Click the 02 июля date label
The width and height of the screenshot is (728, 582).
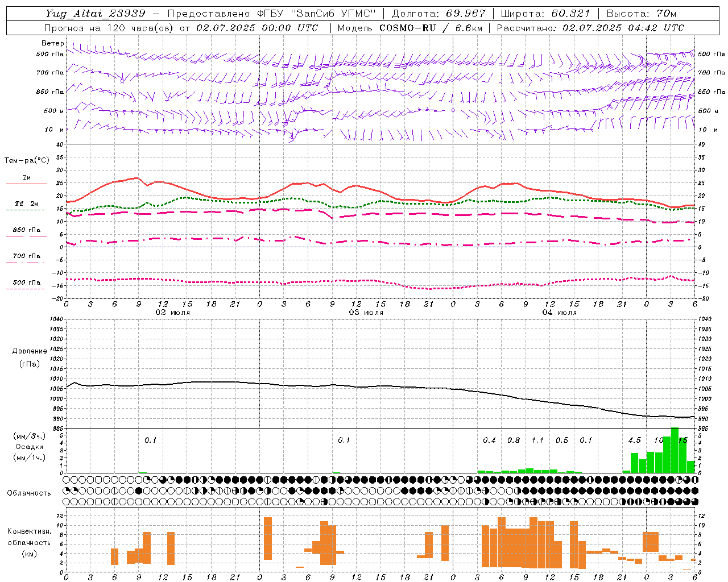tap(173, 312)
